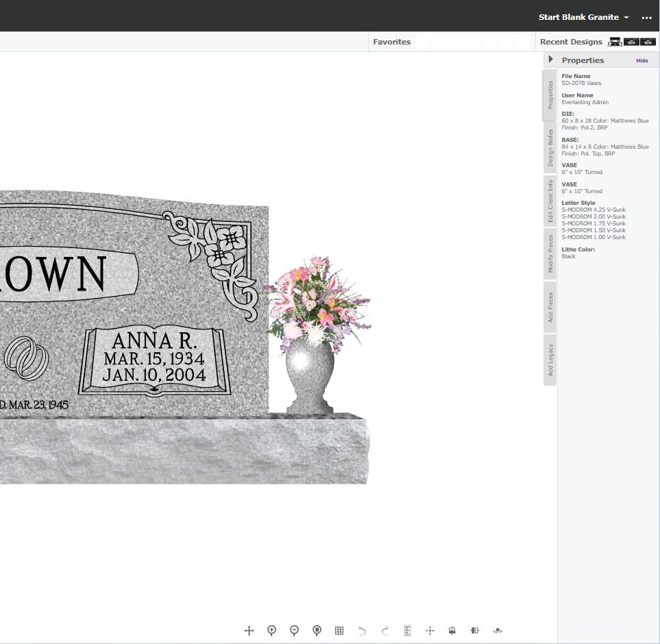This screenshot has width=660, height=644.
Task: Toggle the grid overlay icon
Action: tap(339, 630)
